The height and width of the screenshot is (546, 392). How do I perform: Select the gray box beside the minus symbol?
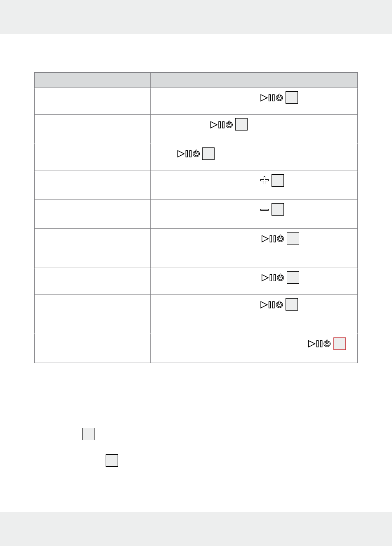click(278, 209)
